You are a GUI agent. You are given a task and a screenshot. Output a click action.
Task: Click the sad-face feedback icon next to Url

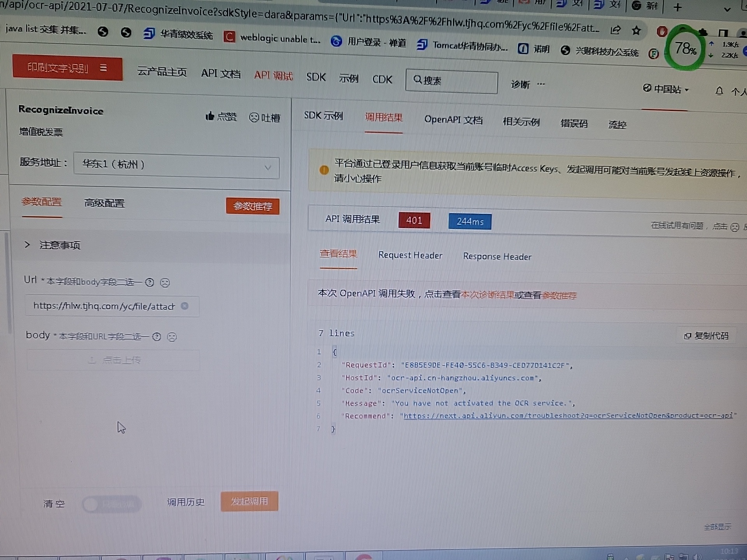pyautogui.click(x=165, y=283)
